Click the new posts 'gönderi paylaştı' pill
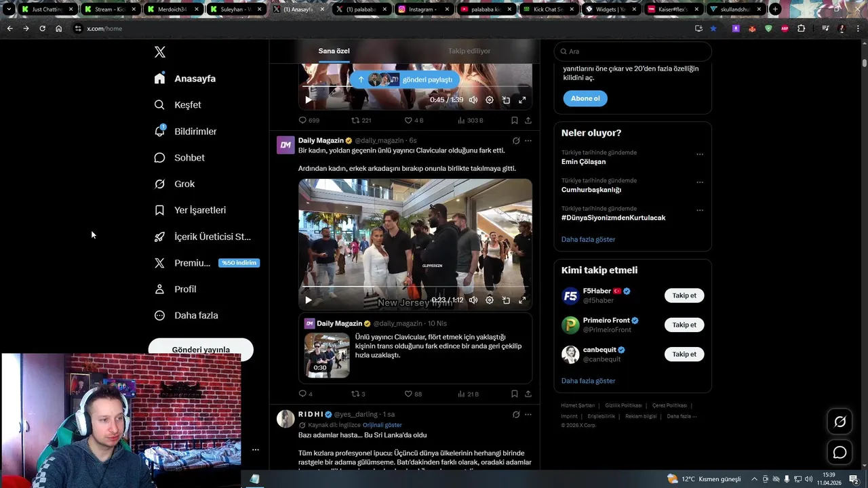Viewport: 868px width, 488px height. pos(405,79)
